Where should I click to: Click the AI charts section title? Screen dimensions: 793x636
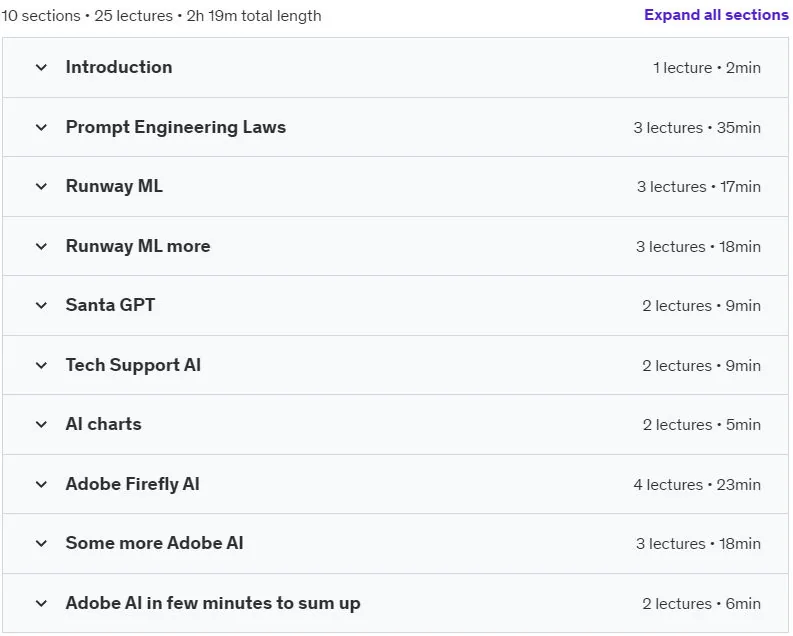point(104,424)
